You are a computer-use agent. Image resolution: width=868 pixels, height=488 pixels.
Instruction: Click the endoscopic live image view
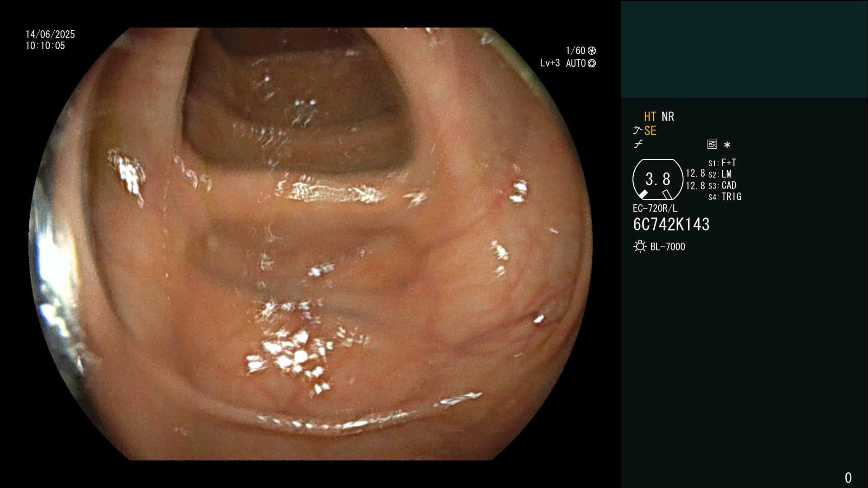[x=311, y=244]
